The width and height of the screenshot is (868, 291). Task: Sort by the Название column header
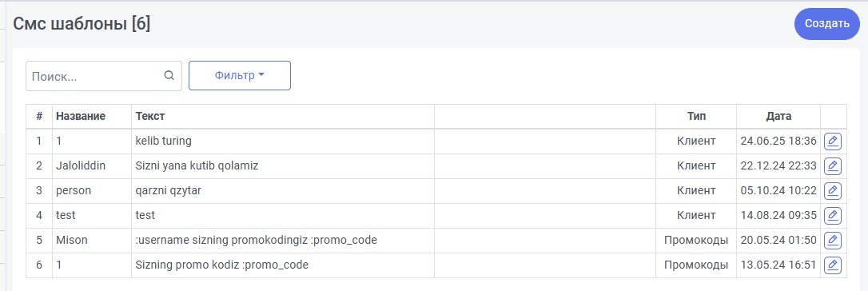81,116
